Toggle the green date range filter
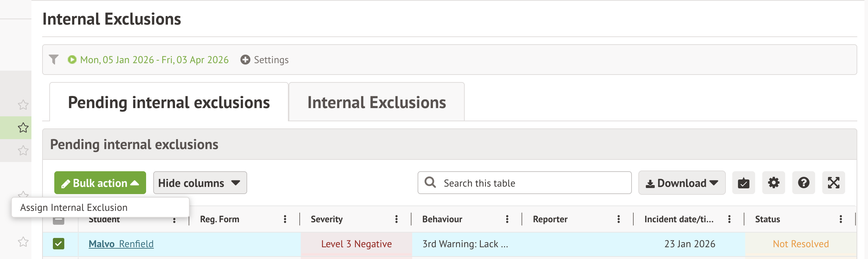The image size is (868, 259). coord(72,60)
